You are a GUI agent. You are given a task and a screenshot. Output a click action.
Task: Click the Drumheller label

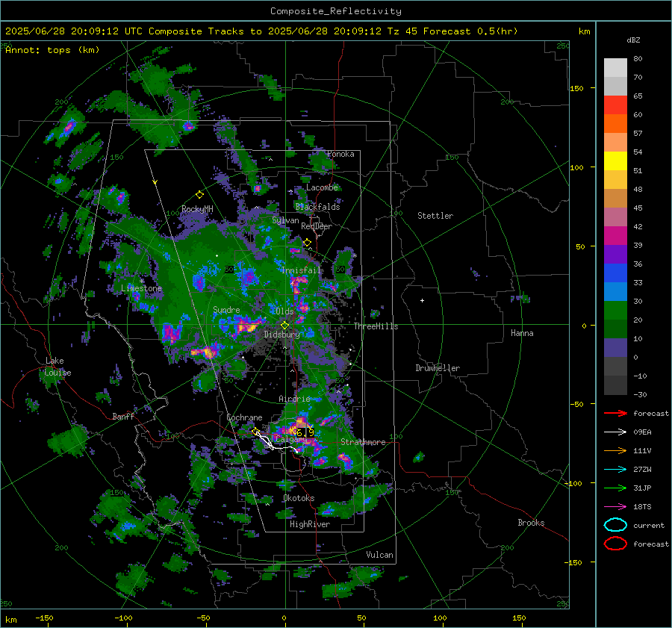coord(438,368)
